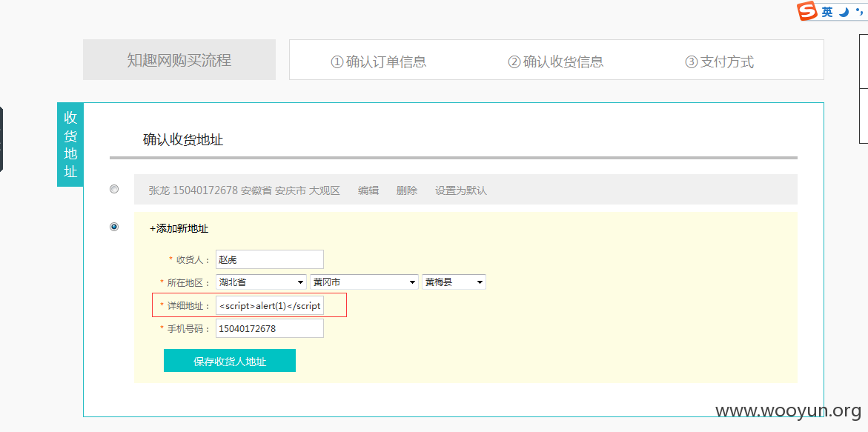Select the 添加新地址 radio button
The height and width of the screenshot is (432, 868).
(x=114, y=227)
